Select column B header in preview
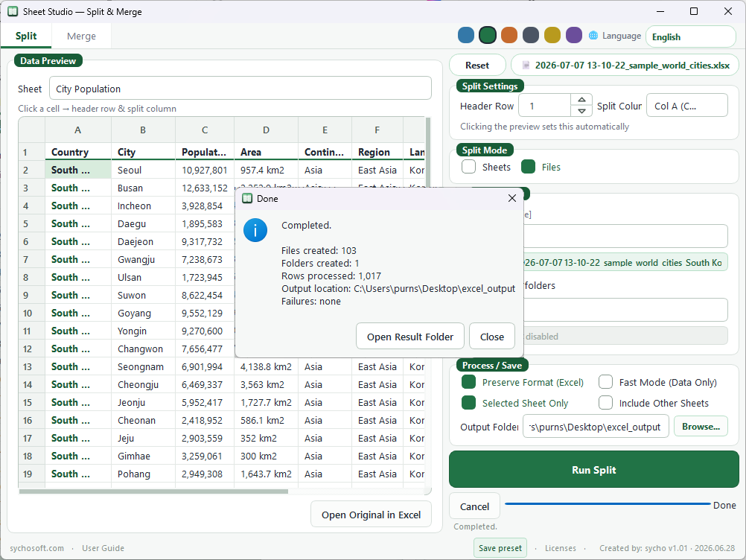This screenshot has height=560, width=746. (x=143, y=130)
